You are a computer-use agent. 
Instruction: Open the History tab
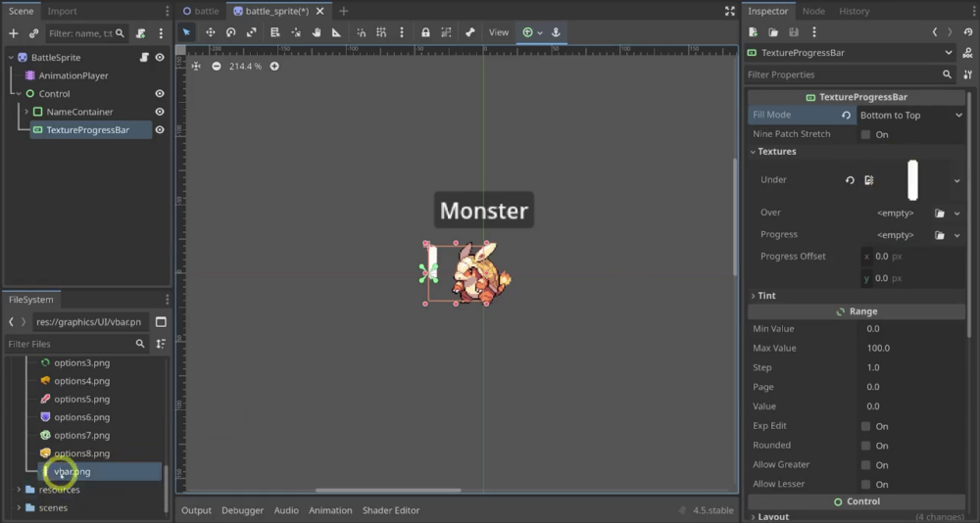pos(854,11)
